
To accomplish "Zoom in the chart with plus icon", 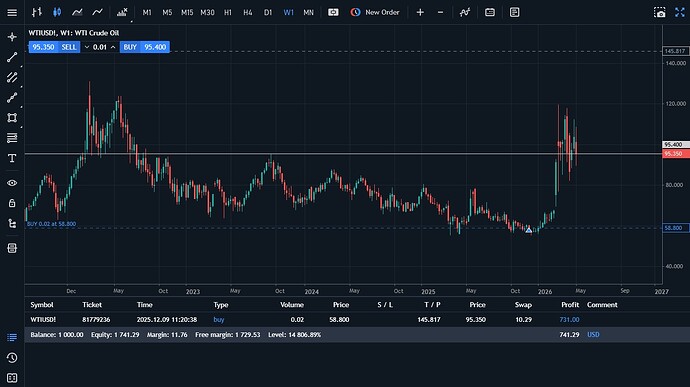I will point(420,12).
